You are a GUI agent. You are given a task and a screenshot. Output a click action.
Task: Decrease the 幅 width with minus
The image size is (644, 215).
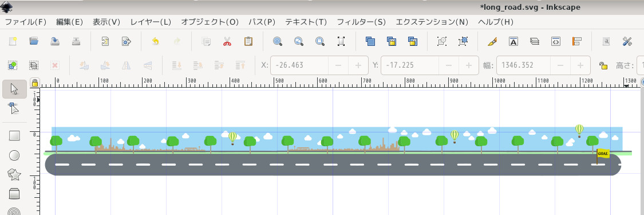click(560, 65)
